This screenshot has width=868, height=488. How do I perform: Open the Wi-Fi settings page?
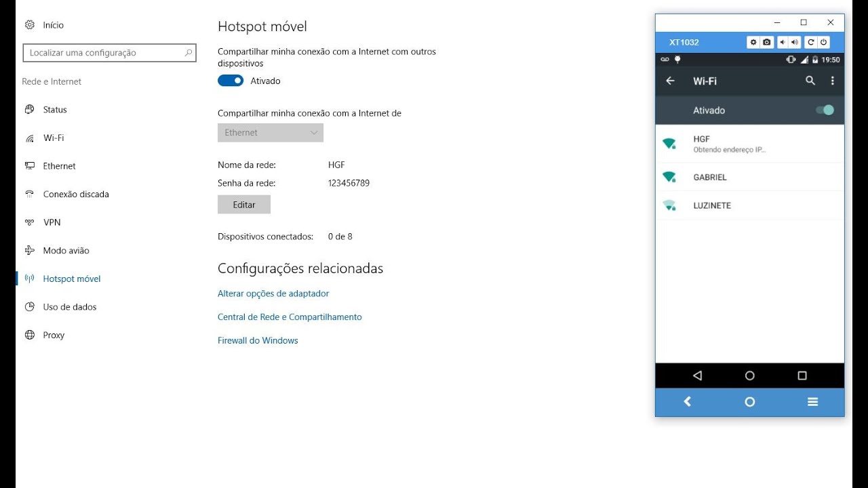[x=54, y=138]
